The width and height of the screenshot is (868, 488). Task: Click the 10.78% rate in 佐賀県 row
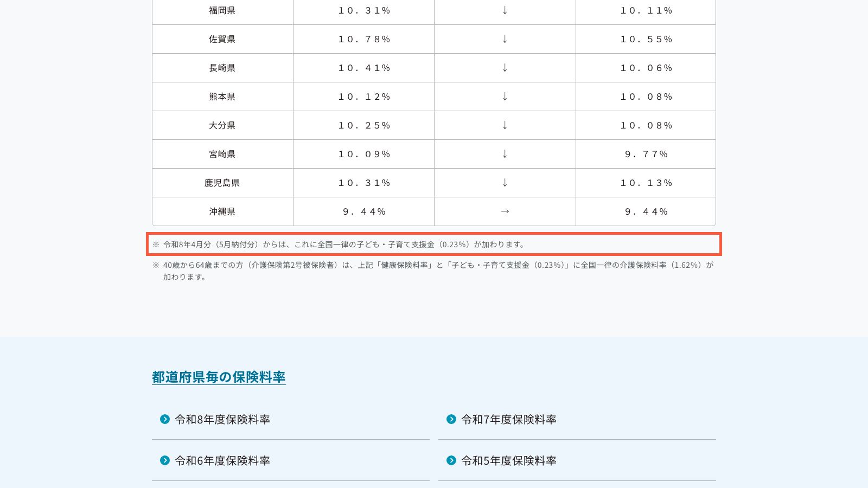pyautogui.click(x=364, y=39)
